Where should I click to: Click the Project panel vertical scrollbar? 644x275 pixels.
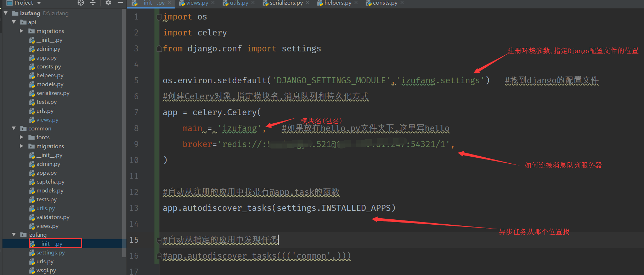pyautogui.click(x=124, y=133)
